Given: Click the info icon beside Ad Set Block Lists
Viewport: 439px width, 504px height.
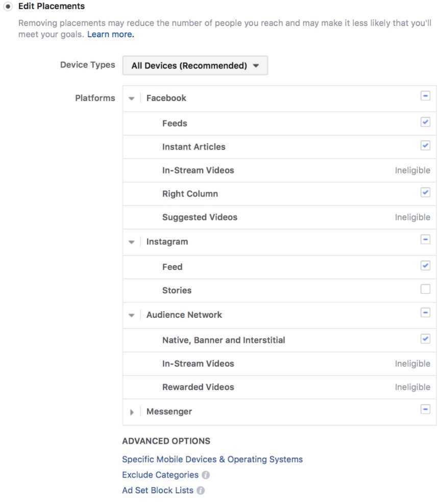Looking at the screenshot, I should (x=201, y=490).
